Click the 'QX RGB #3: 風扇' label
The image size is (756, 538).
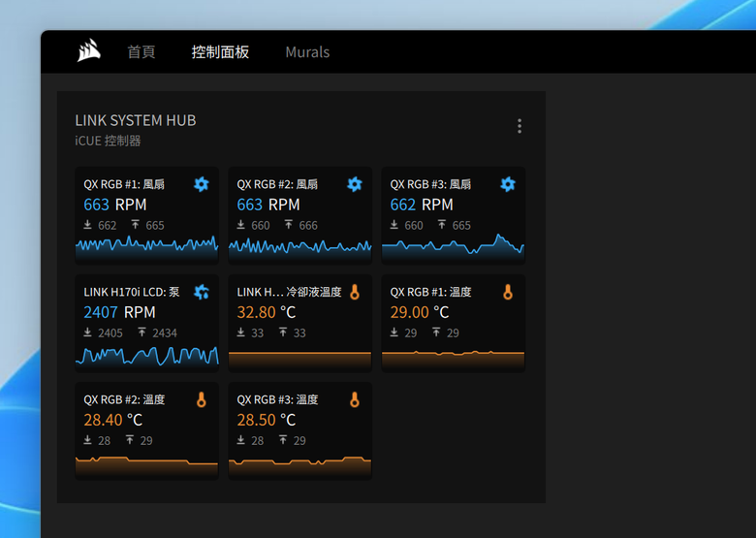click(430, 184)
